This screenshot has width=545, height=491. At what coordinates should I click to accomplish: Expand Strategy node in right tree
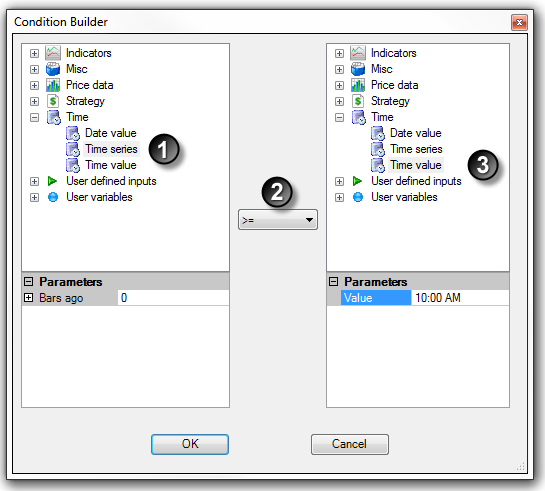pyautogui.click(x=339, y=101)
